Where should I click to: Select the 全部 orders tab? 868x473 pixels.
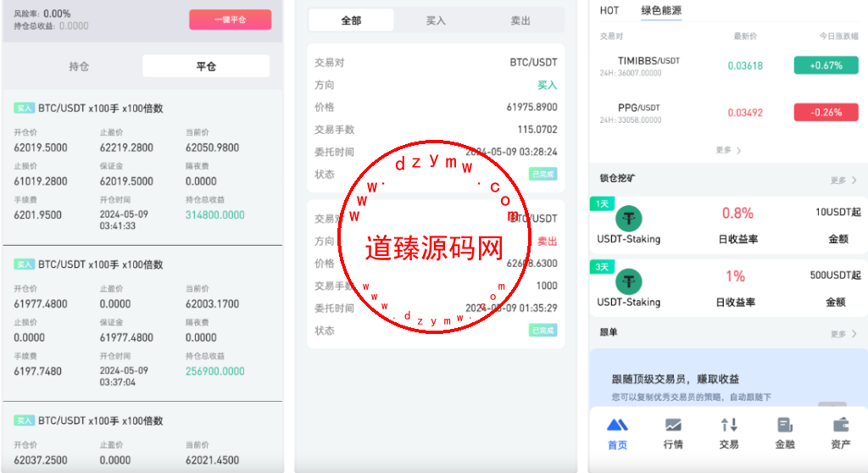click(351, 20)
